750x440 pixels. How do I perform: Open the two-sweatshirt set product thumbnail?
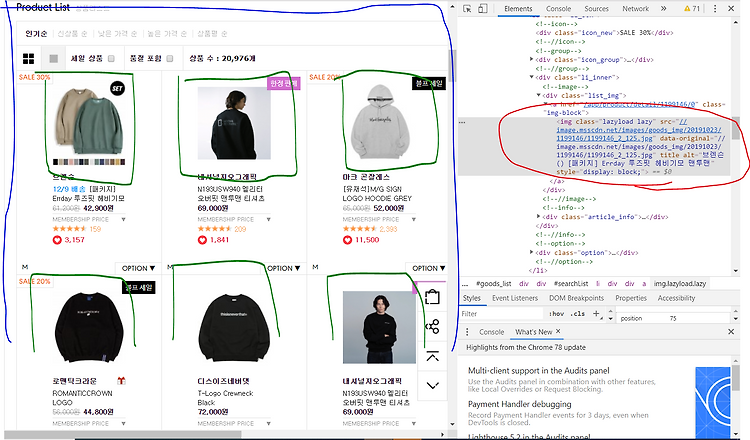[89, 122]
